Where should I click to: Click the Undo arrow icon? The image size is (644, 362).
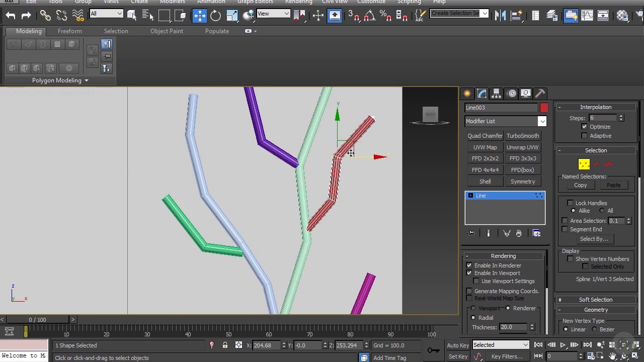click(x=11, y=16)
